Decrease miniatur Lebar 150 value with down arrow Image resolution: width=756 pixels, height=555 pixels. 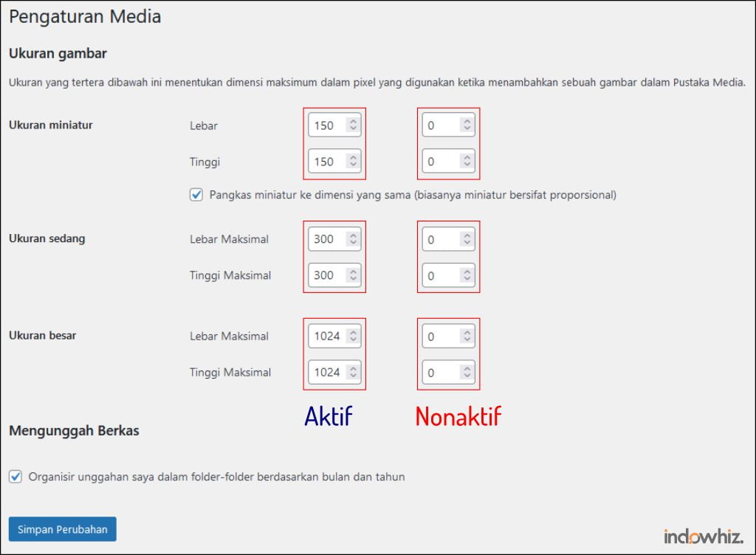point(354,128)
